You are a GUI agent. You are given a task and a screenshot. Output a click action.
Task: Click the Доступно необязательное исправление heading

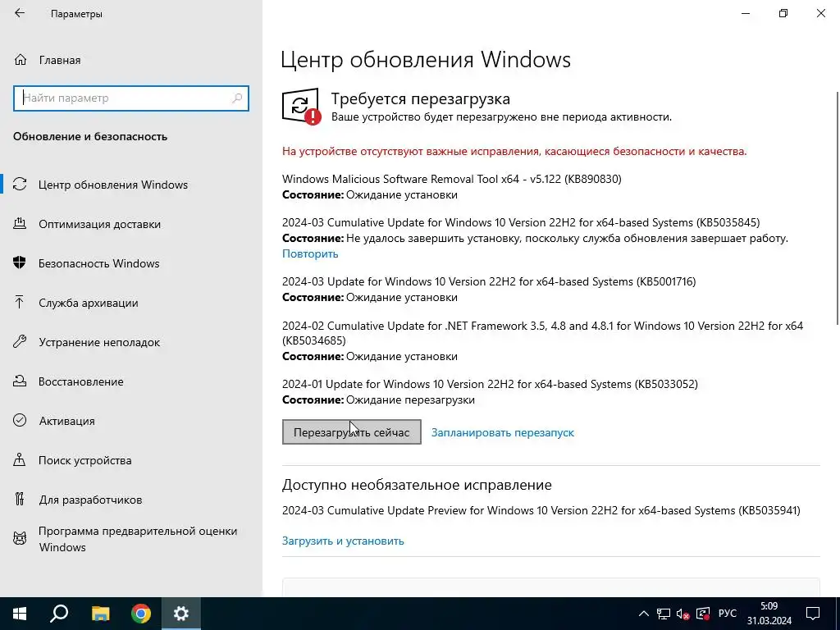pos(417,485)
